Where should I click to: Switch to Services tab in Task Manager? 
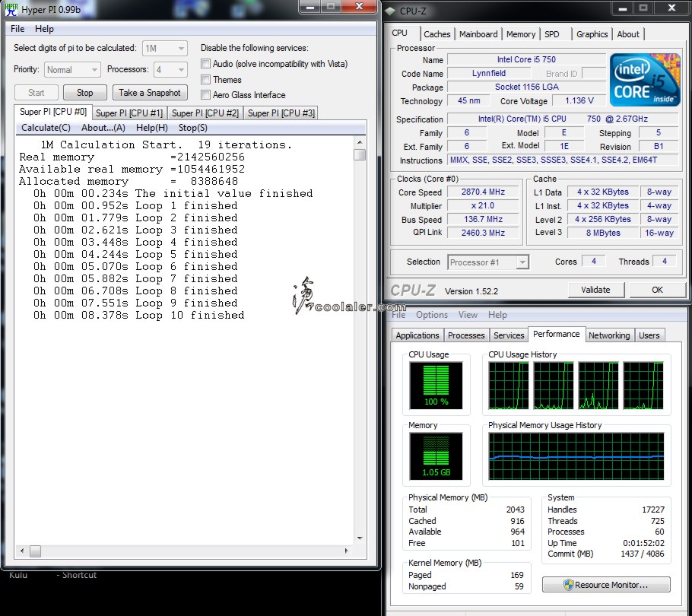(509, 335)
